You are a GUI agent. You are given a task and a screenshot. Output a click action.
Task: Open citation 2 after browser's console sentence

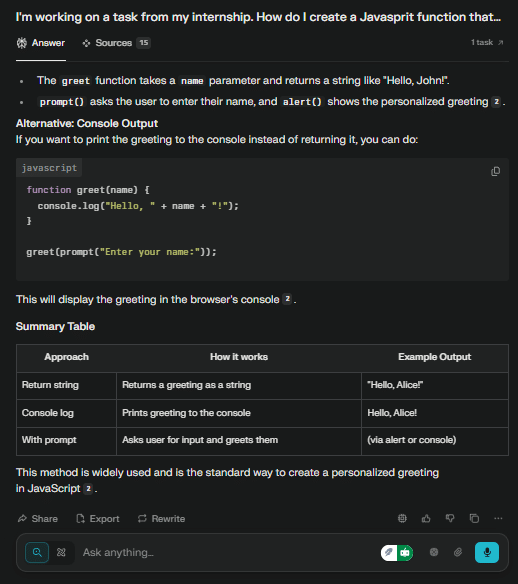pos(287,299)
